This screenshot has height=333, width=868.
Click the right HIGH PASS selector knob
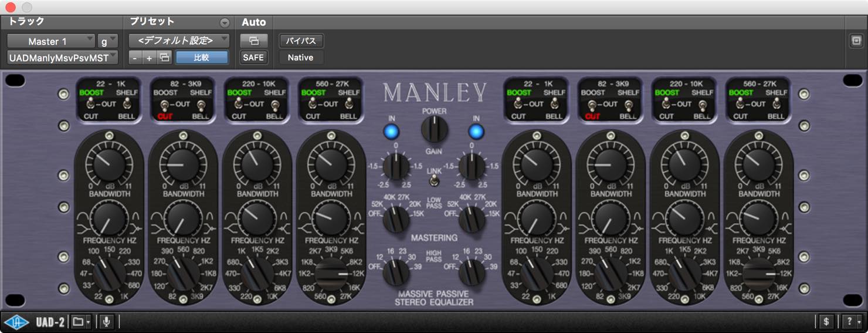pyautogui.click(x=472, y=272)
